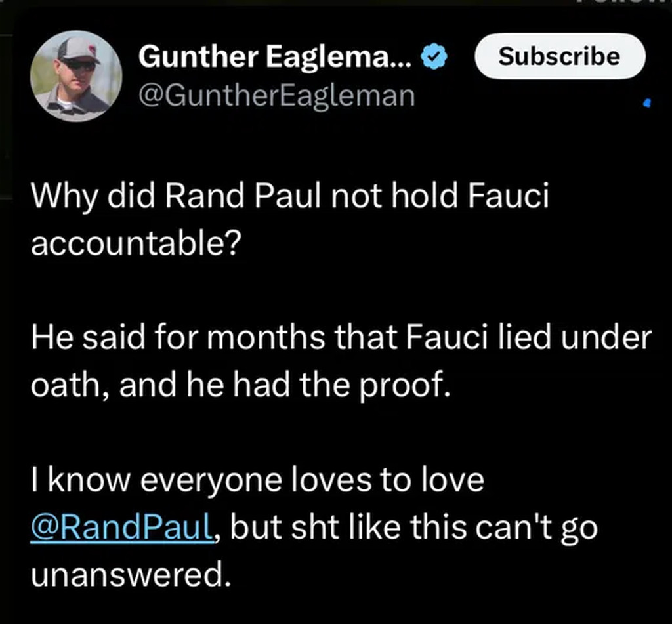Screen dimensions: 672x624
Task: Click the small blue dot below Subscribe
Action: pos(647,103)
